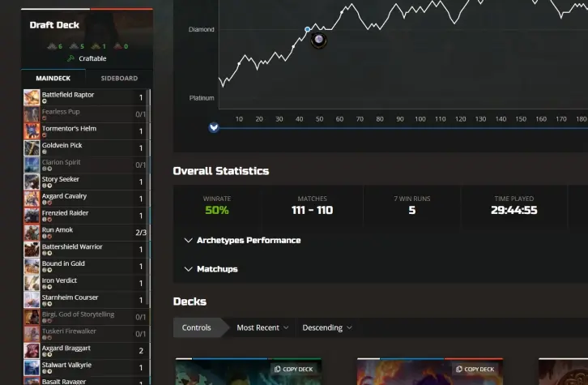Click the Axgard Braggart quantity 2

[141, 350]
